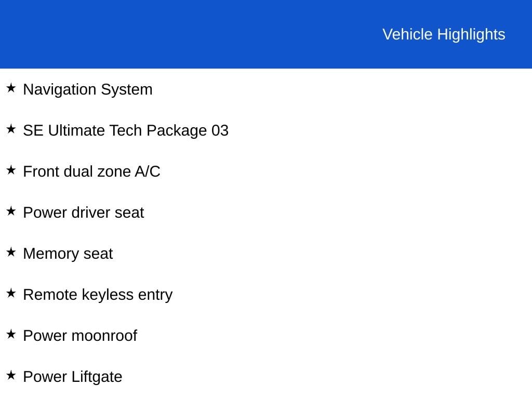Select the Navigation System text
Screen dimensions: 532x399
pyautogui.click(x=88, y=90)
